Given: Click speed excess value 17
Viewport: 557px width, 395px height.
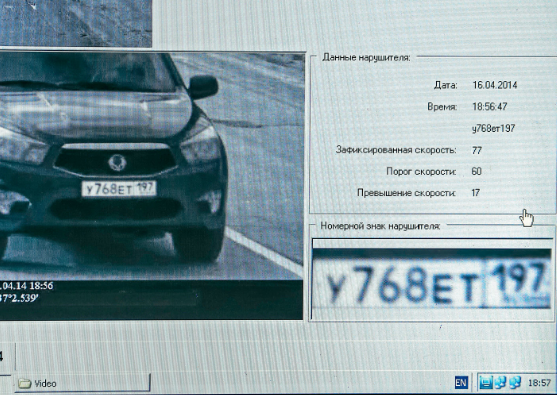Looking at the screenshot, I should pos(476,193).
